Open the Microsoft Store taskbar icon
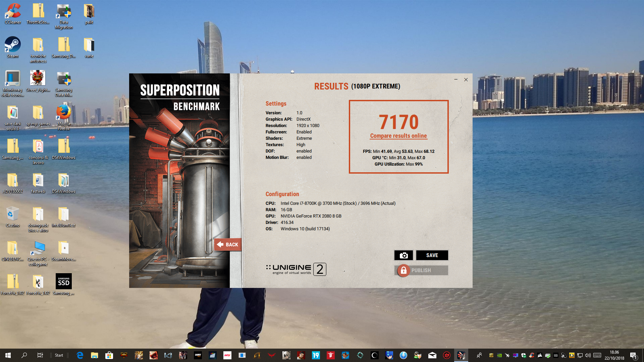644x362 pixels. coord(109,355)
